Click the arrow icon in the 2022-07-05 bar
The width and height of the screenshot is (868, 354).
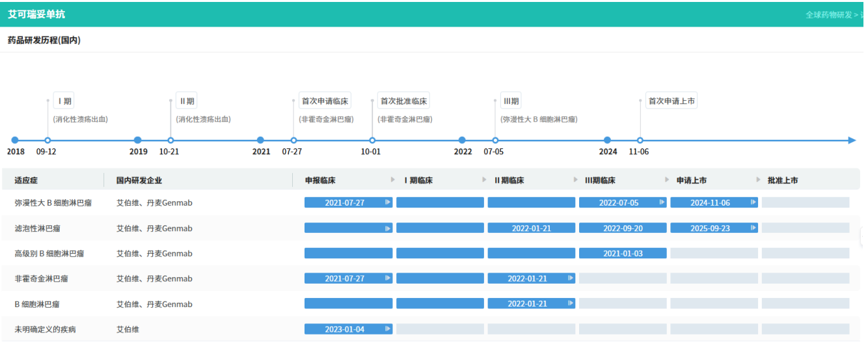point(662,202)
